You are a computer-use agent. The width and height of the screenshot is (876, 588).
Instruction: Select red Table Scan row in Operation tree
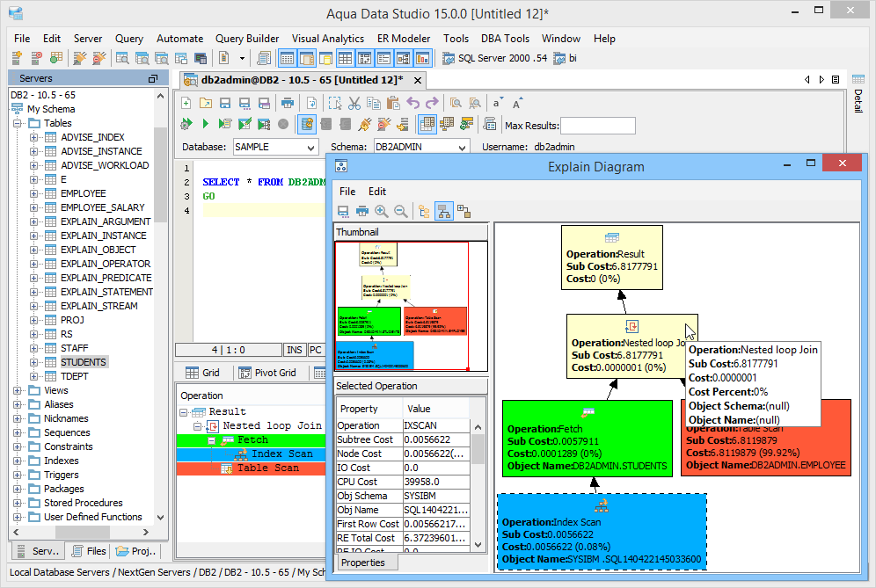pos(251,468)
